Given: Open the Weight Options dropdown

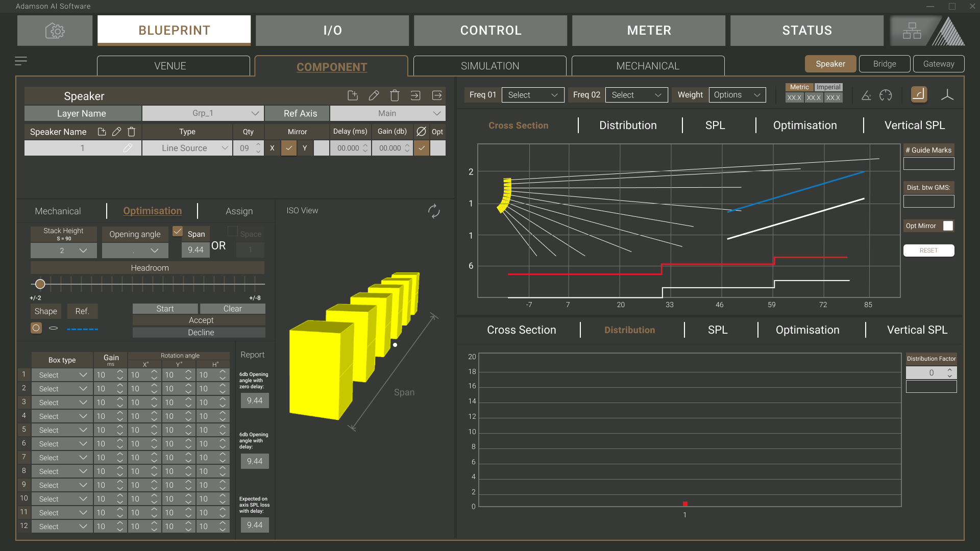Looking at the screenshot, I should pos(737,95).
